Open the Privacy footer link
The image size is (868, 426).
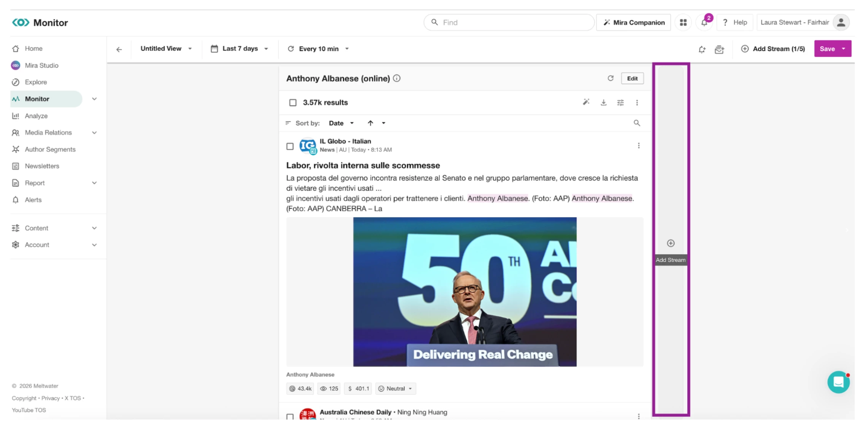click(x=51, y=398)
